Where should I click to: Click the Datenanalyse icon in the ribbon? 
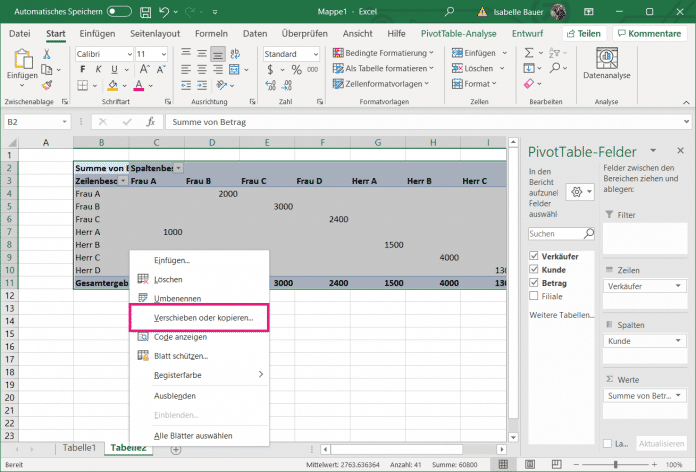(606, 60)
